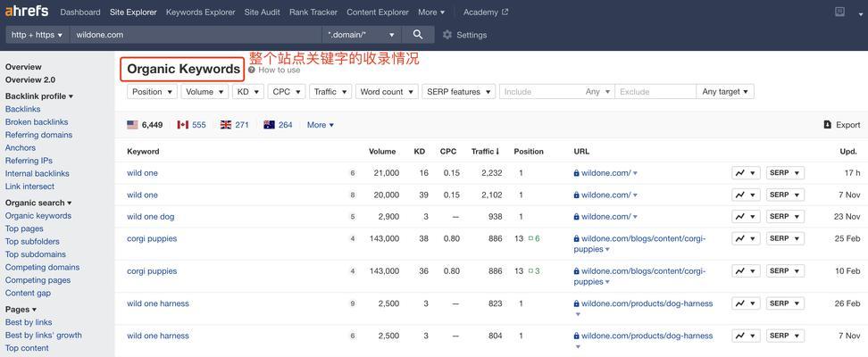Click the Include keywords input
This screenshot has height=357, width=868.
coord(540,92)
